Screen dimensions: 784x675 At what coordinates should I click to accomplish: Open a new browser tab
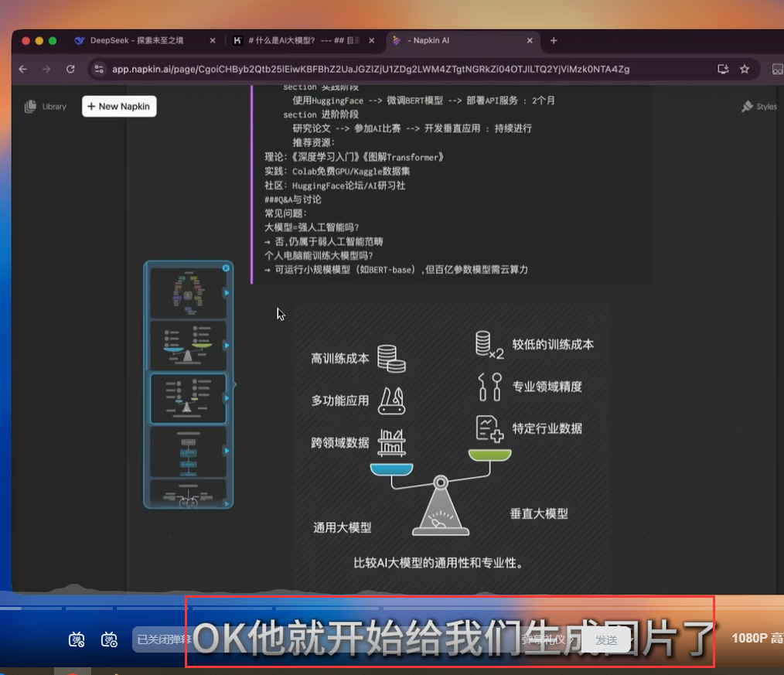[554, 40]
